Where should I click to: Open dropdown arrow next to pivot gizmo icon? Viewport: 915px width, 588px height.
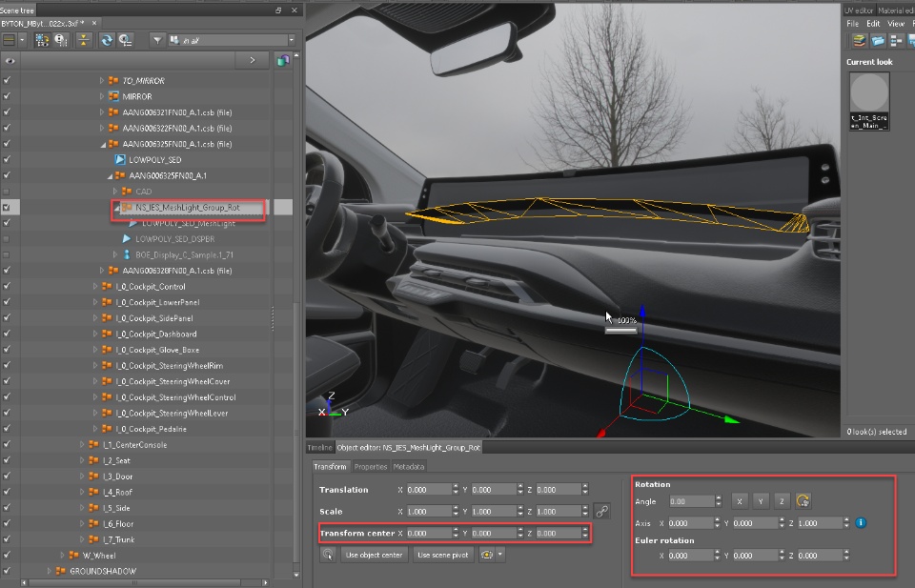point(500,555)
